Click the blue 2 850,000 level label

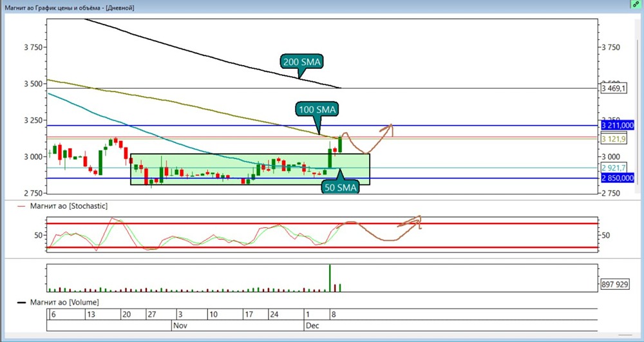(x=618, y=178)
